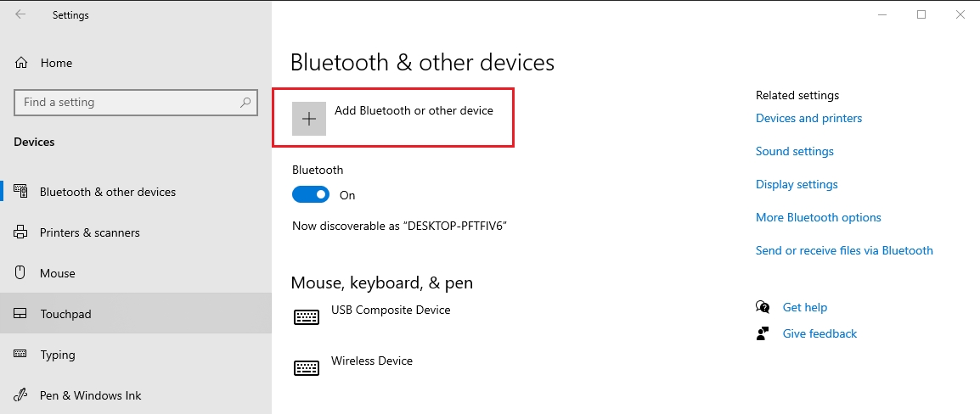Click the USB Composite Device keyboard icon
Image resolution: width=980 pixels, height=414 pixels.
[307, 316]
